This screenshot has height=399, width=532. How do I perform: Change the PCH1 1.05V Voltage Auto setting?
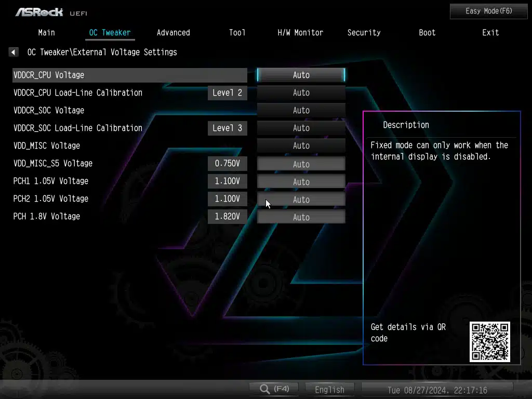301,182
